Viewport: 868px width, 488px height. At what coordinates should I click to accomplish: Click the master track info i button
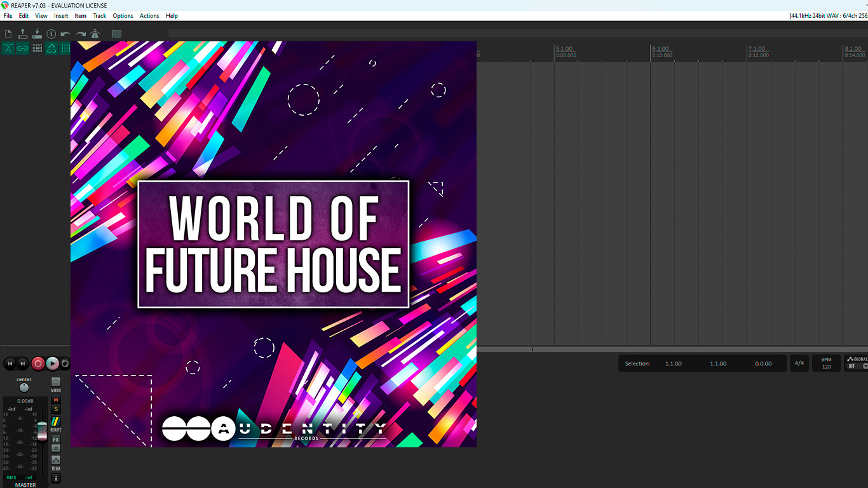point(56,478)
